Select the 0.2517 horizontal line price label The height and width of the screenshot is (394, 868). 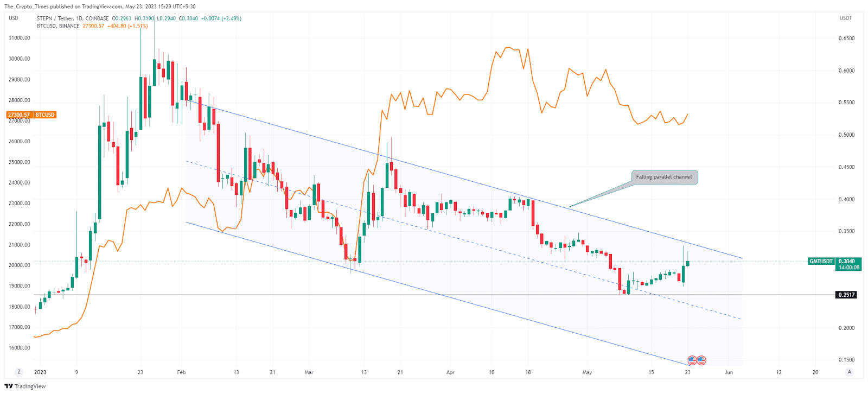pyautogui.click(x=846, y=295)
